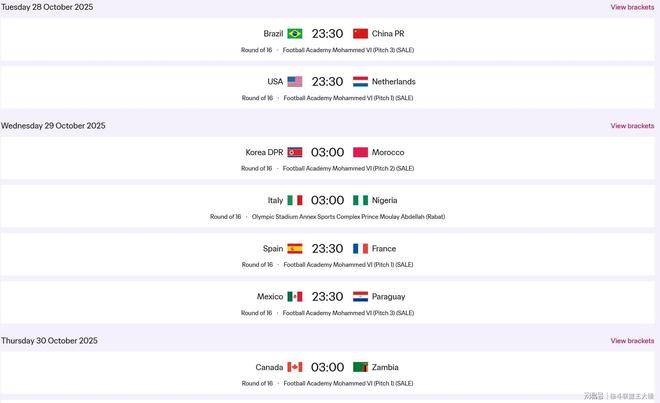
Task: Open View brackets link for Tuesday 28 October
Action: click(632, 7)
